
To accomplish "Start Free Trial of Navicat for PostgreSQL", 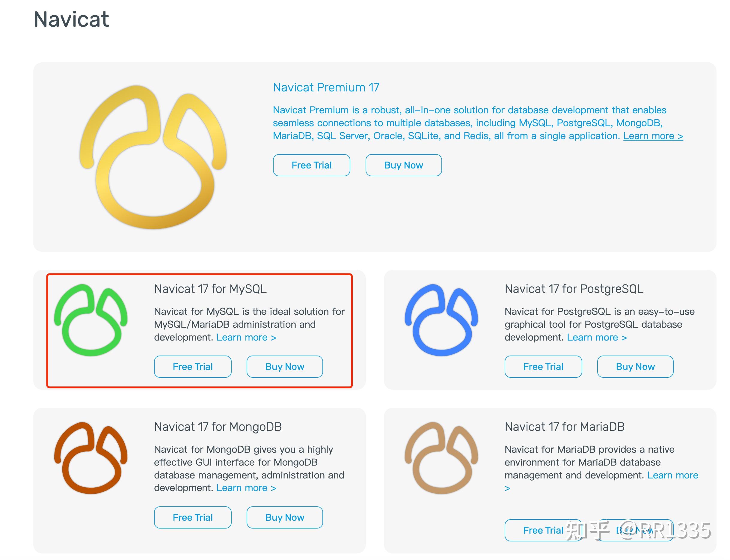I will 543,367.
